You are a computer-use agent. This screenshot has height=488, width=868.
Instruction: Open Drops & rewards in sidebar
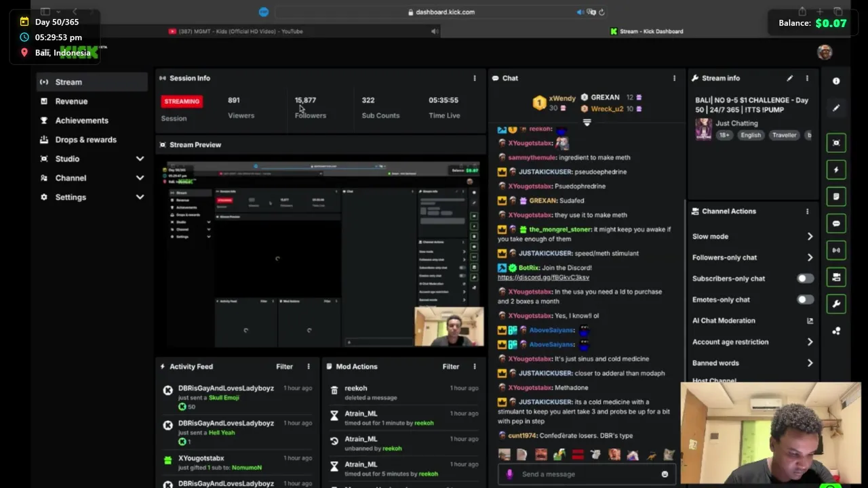(92, 140)
